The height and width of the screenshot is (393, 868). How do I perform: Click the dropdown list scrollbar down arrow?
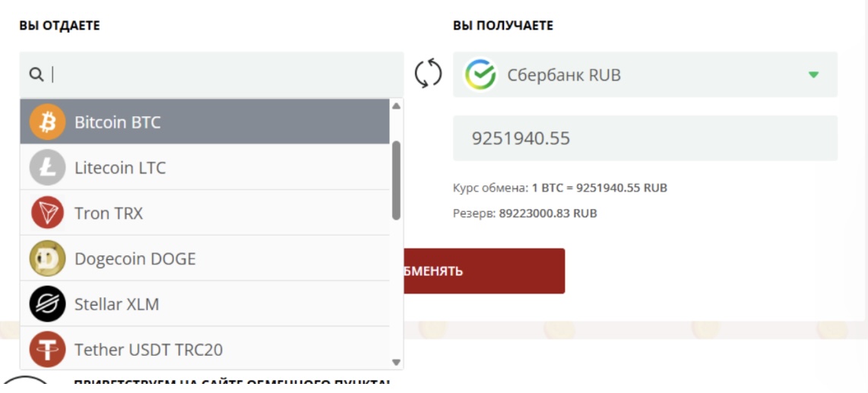(396, 363)
